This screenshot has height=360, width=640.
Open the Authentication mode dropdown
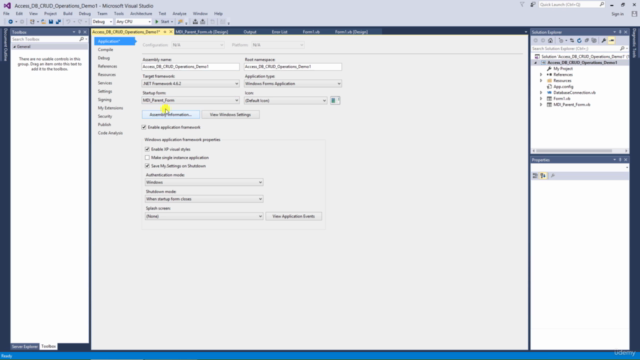(x=204, y=182)
